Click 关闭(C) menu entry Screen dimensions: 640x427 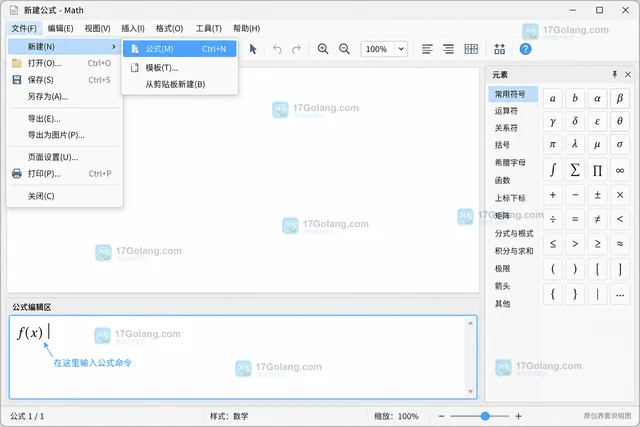64,196
